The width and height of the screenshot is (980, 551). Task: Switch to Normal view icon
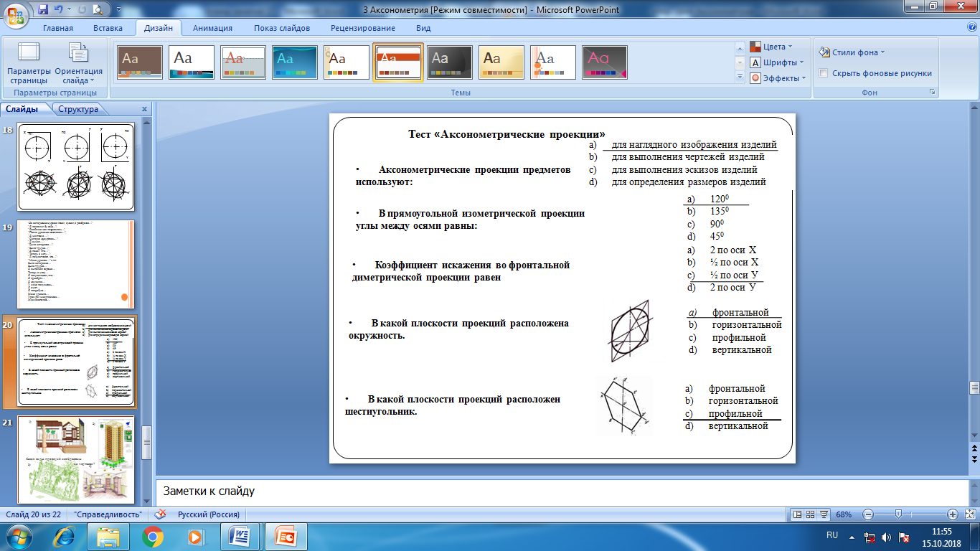(x=796, y=514)
